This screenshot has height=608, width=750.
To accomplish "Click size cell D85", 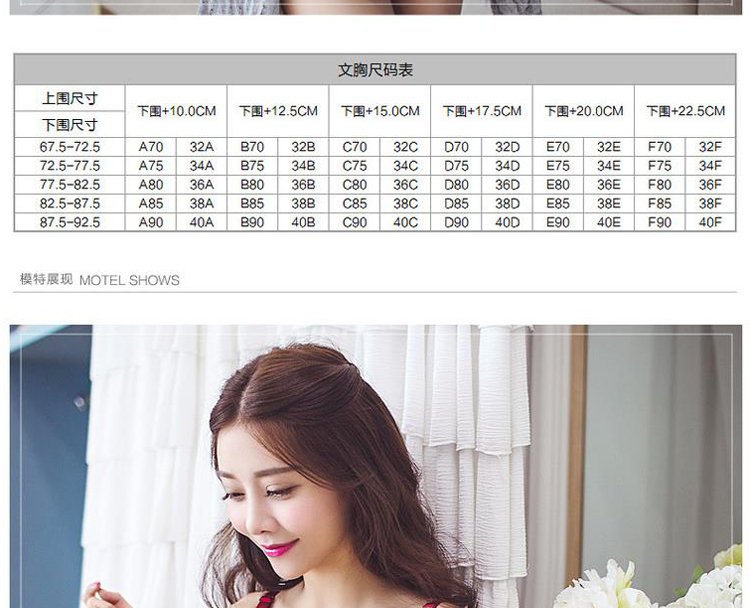I will pyautogui.click(x=456, y=204).
